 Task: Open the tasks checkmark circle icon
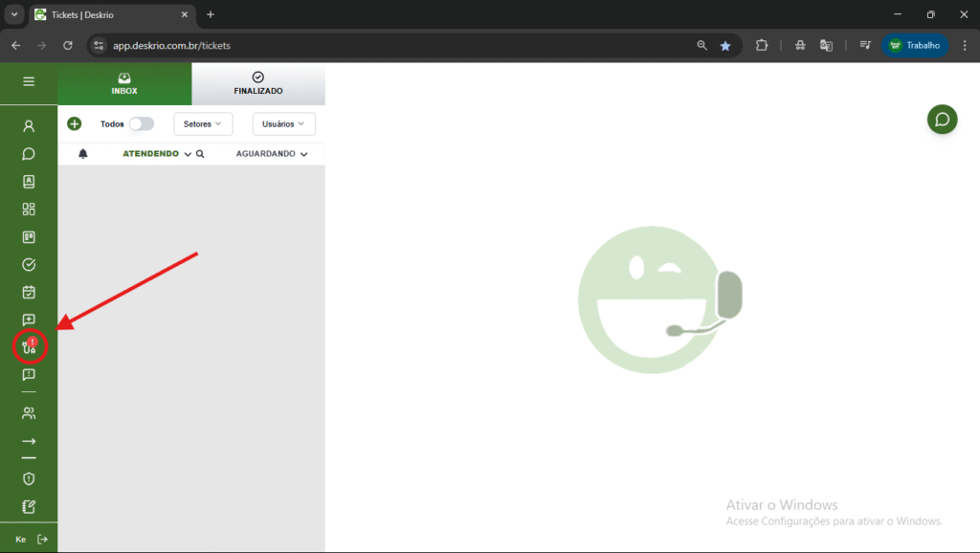29,264
